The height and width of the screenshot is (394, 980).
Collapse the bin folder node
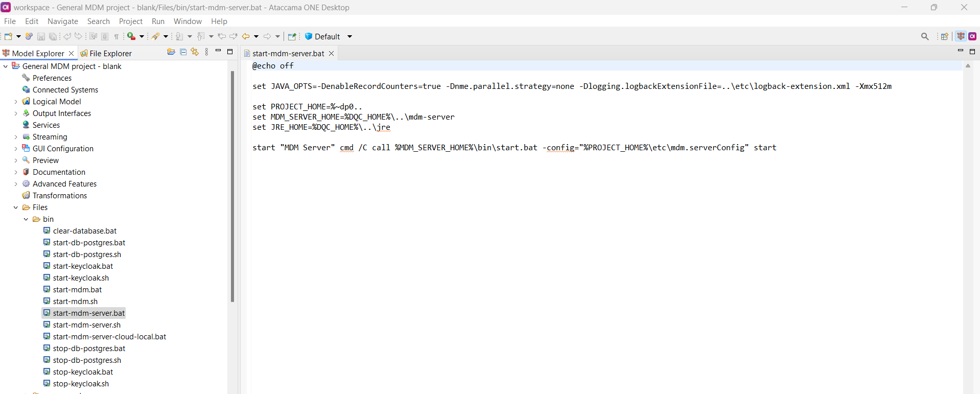point(26,219)
